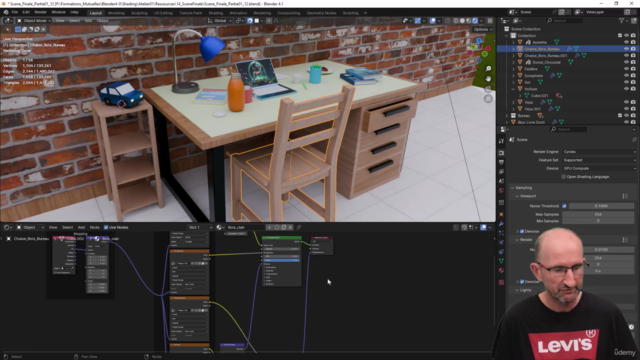Open the Outliner filter funnel
This screenshot has width=640, height=360.
coord(621,20)
